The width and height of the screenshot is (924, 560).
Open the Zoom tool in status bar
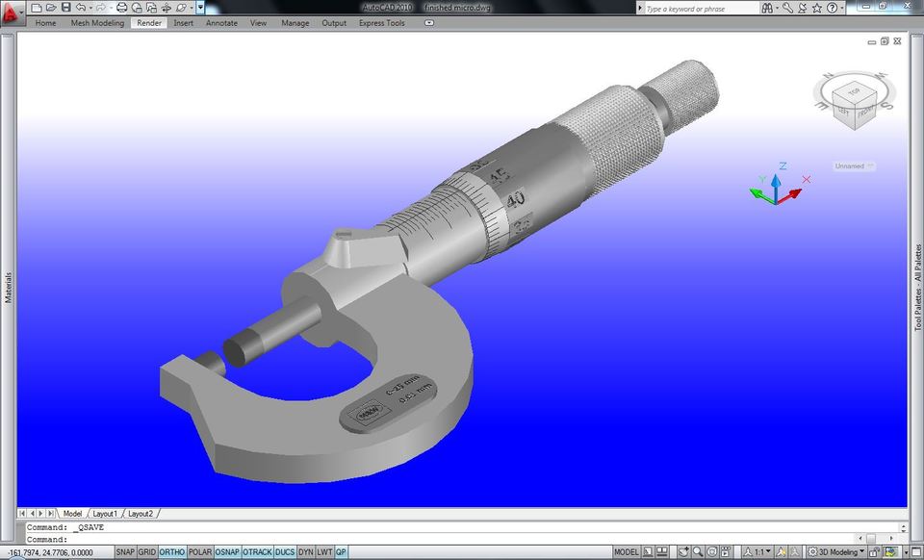697,551
